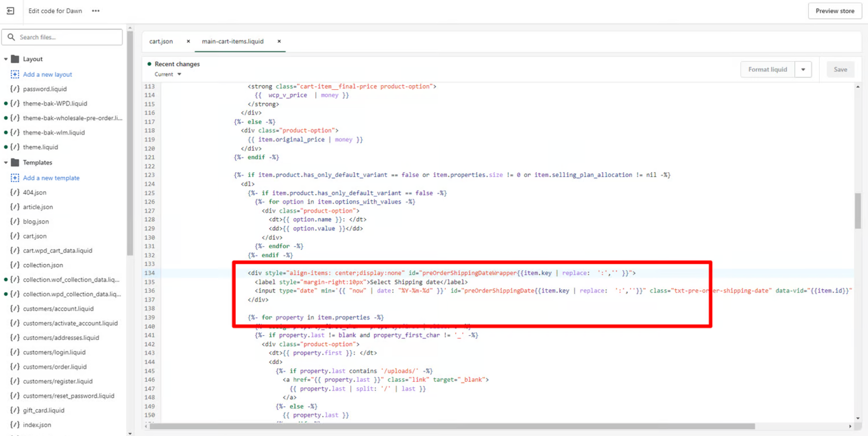Open the three-dots more actions menu
868x436 pixels.
pos(96,11)
